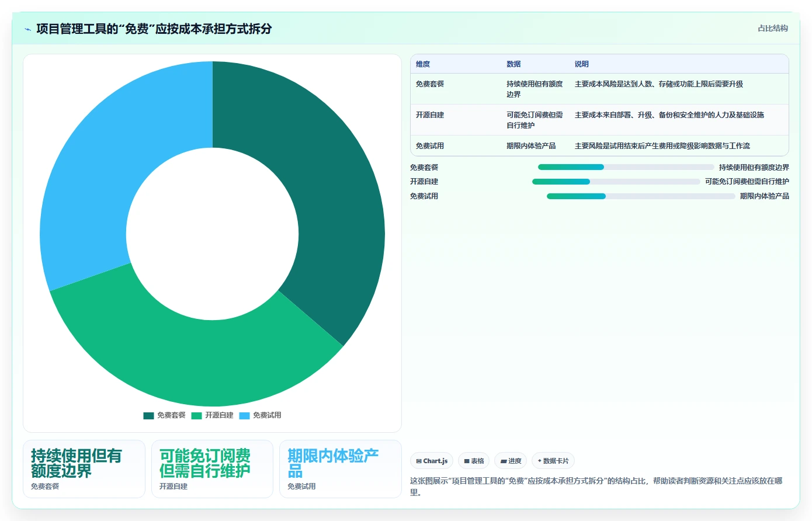Click description 主要成本风险是达到人数
812x521 pixels.
click(659, 84)
